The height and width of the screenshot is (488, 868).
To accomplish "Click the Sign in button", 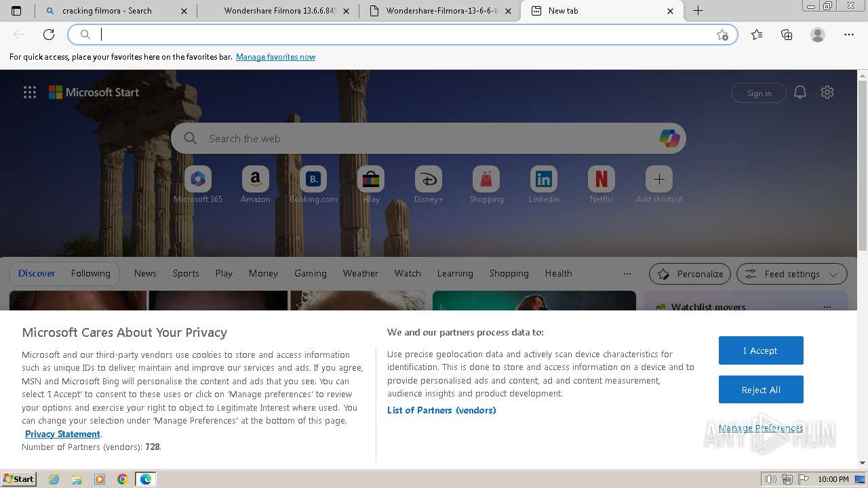I will point(759,94).
